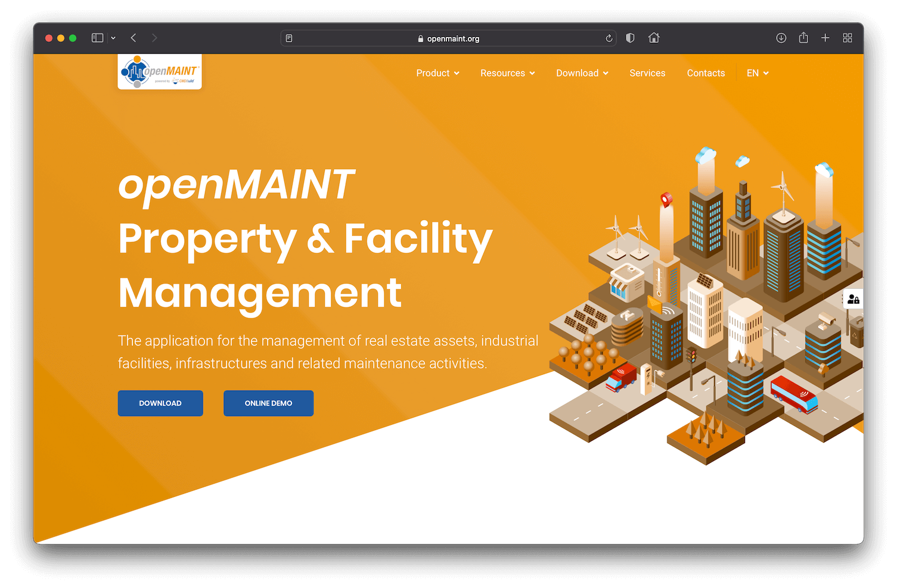The height and width of the screenshot is (588, 897).
Task: Open the user login panel icon
Action: [852, 298]
